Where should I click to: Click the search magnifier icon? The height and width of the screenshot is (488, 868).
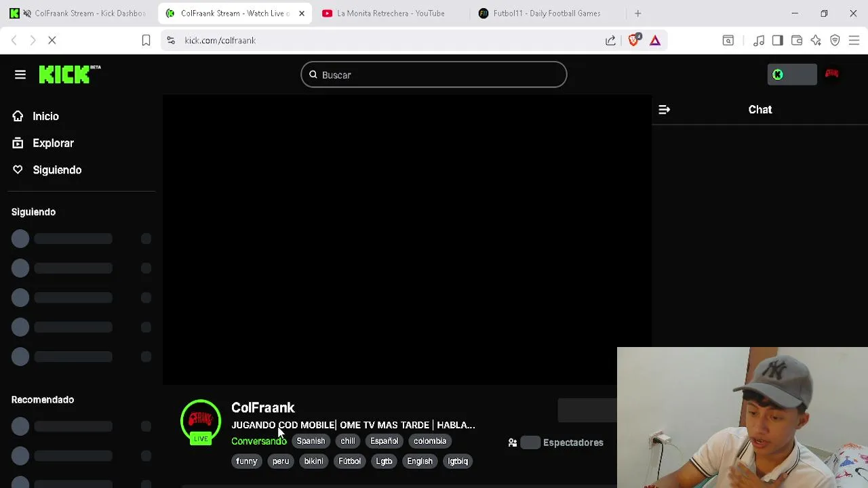tap(313, 75)
